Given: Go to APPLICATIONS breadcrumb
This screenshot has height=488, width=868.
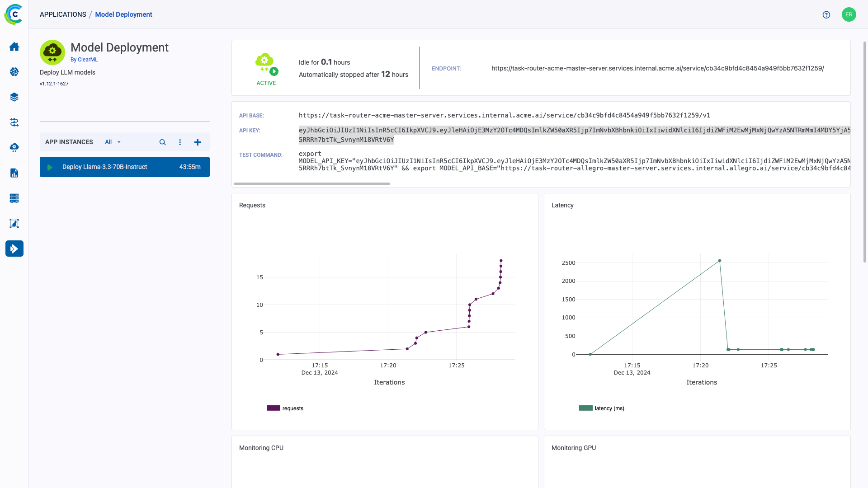Looking at the screenshot, I should click(63, 14).
